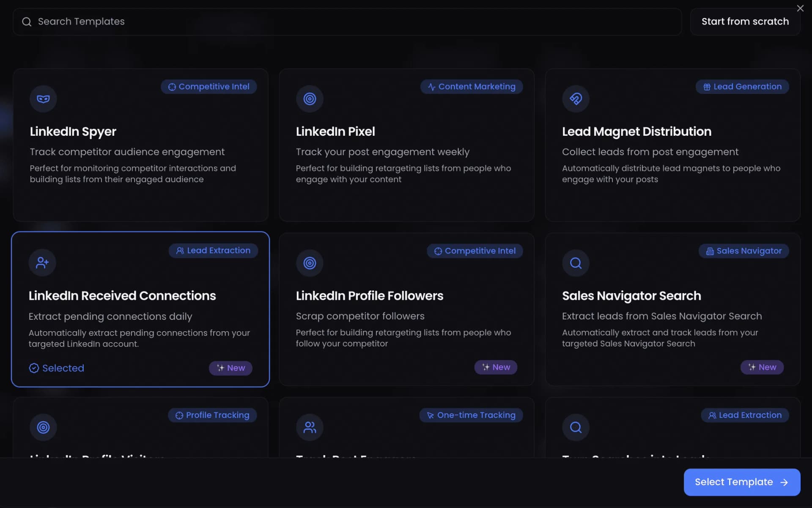Click the New badge on Sales Navigator Search
This screenshot has width=812, height=508.
762,367
